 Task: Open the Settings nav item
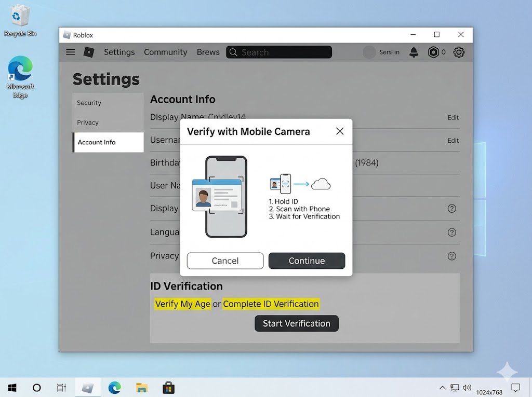[119, 52]
